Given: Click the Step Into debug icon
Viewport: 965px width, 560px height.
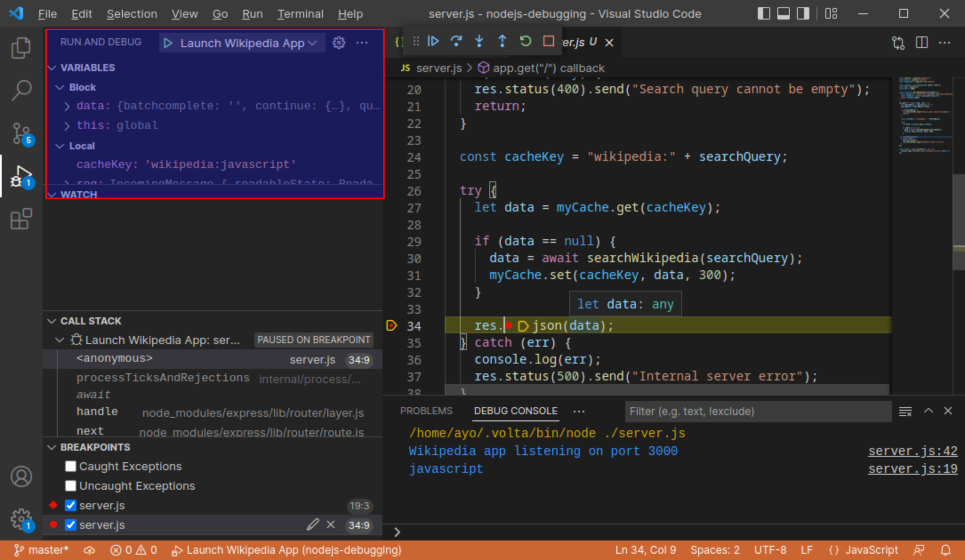Looking at the screenshot, I should (x=479, y=42).
